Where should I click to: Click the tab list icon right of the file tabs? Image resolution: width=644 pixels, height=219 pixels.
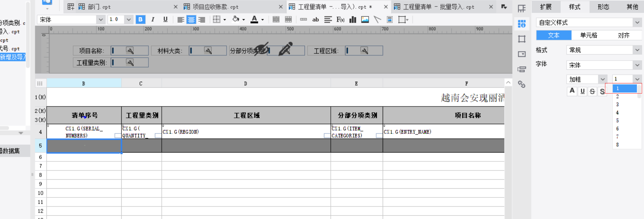click(x=504, y=6)
